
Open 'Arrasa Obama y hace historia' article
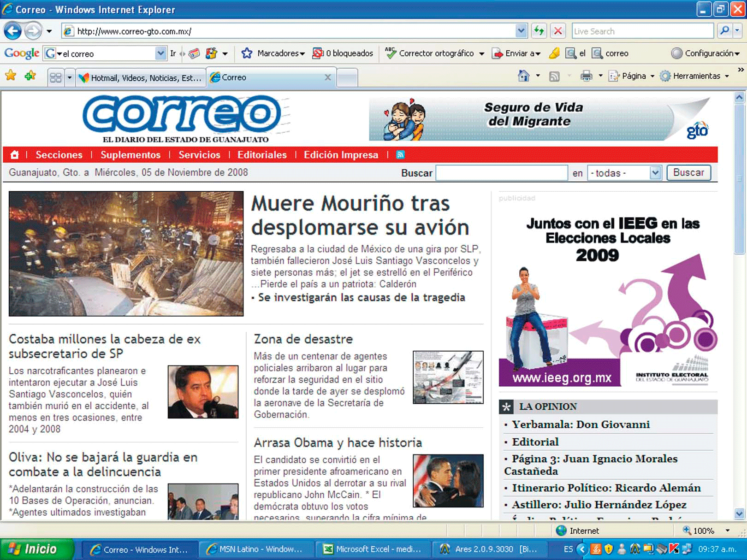click(x=338, y=443)
